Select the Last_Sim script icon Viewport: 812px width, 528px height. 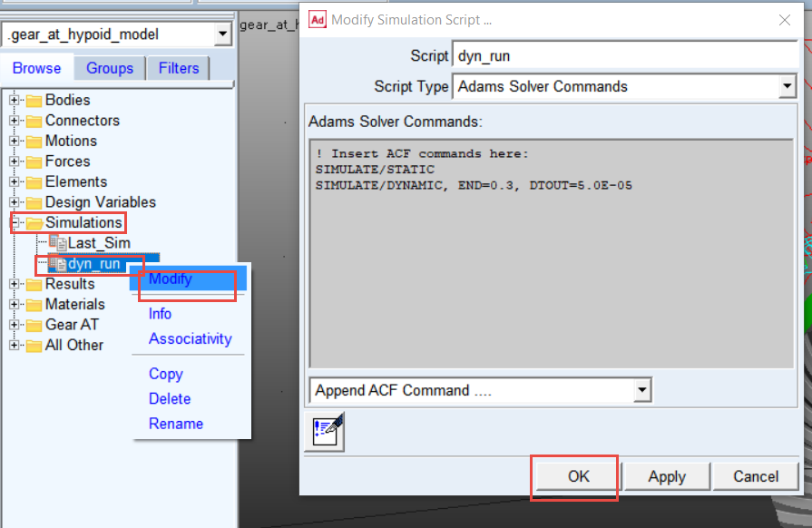click(57, 242)
